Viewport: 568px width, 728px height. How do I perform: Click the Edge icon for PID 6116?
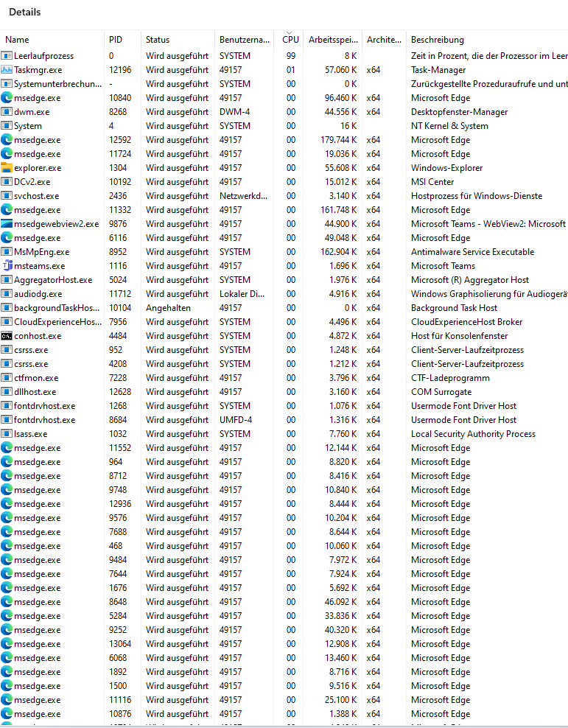[x=7, y=238]
